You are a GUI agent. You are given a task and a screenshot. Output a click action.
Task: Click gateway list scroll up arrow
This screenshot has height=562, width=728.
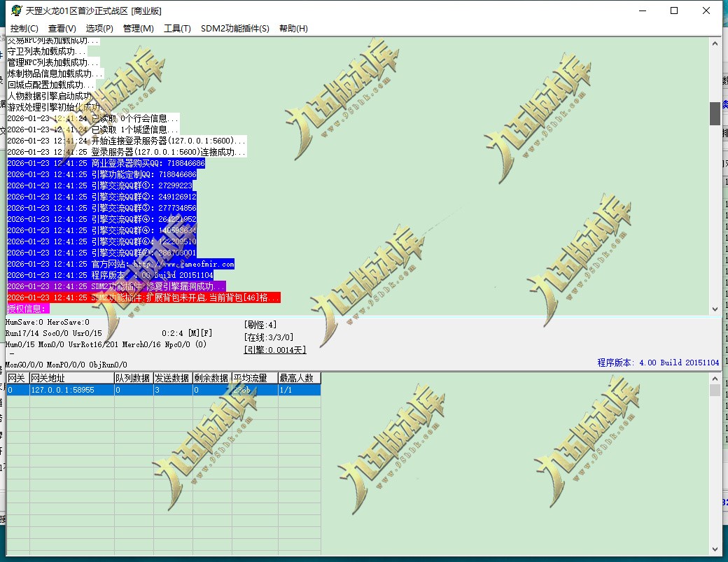(x=715, y=379)
